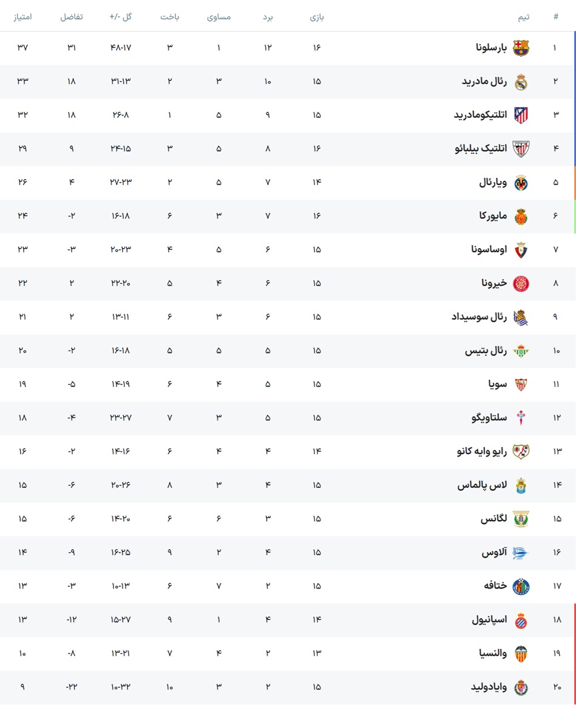Click the Real Betis green crest

521,351
